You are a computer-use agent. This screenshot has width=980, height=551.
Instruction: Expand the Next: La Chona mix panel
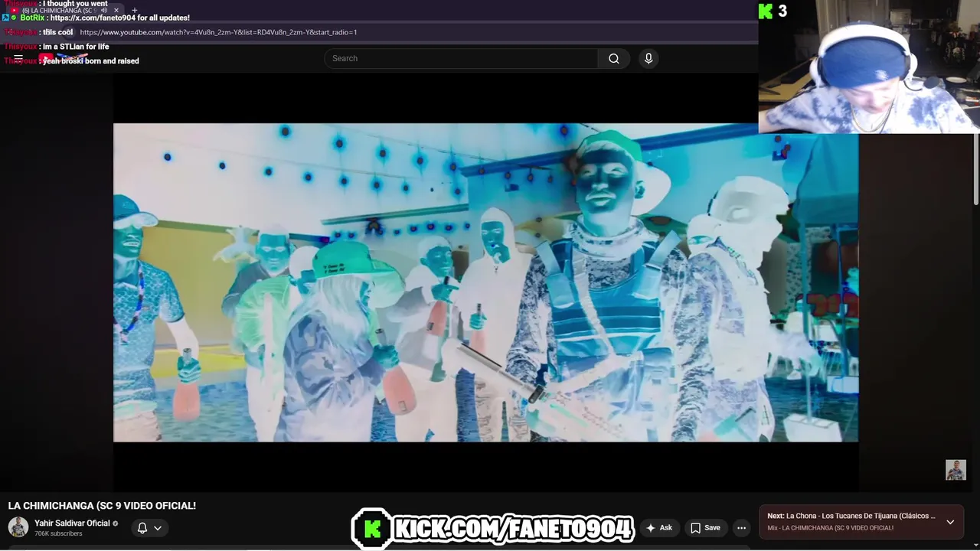coord(950,522)
